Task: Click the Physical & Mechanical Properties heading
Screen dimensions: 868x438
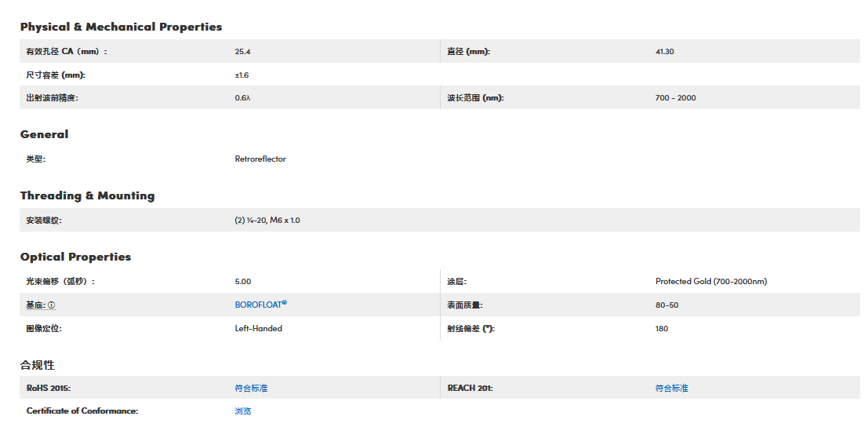Action: (121, 27)
